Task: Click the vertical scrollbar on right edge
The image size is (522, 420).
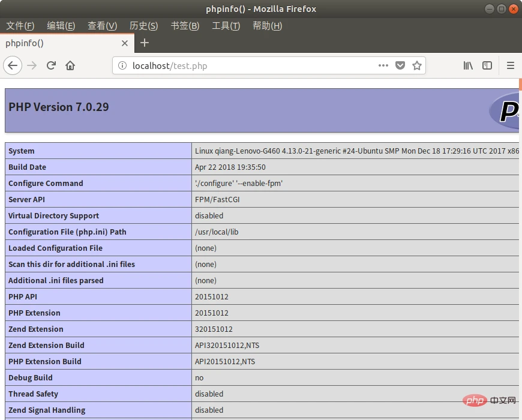Action: click(520, 240)
